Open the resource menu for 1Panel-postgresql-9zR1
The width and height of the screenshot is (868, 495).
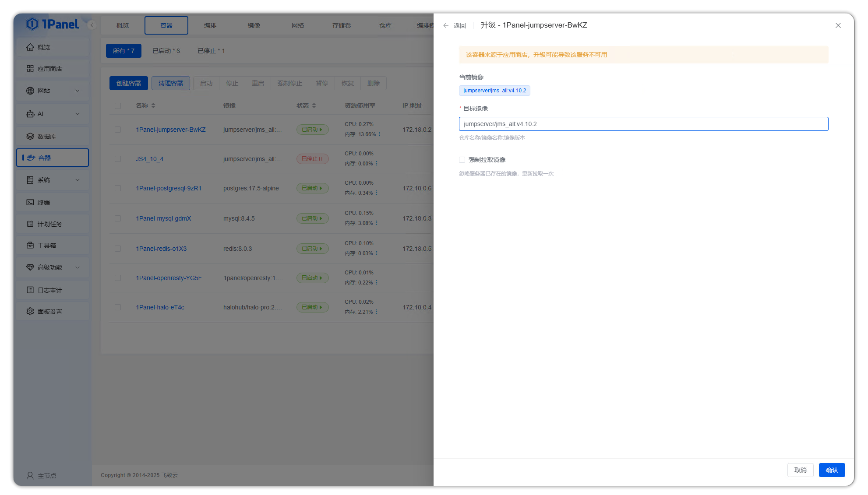(377, 193)
